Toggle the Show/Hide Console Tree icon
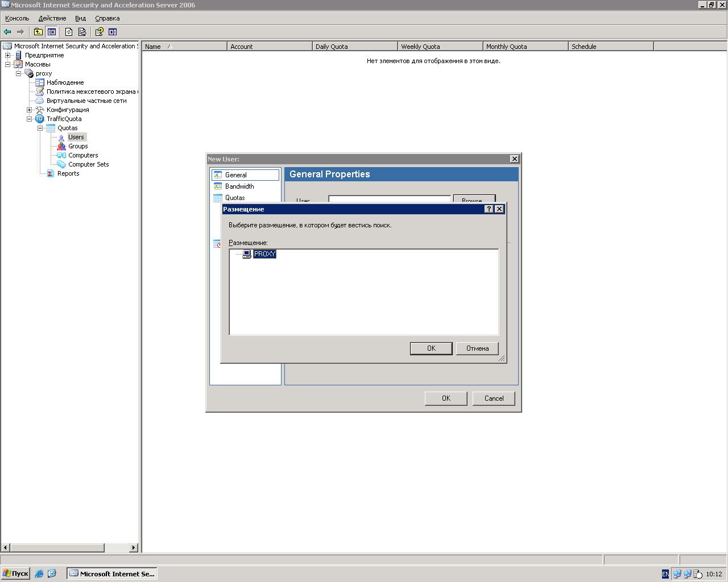The width and height of the screenshot is (728, 582). tap(51, 32)
